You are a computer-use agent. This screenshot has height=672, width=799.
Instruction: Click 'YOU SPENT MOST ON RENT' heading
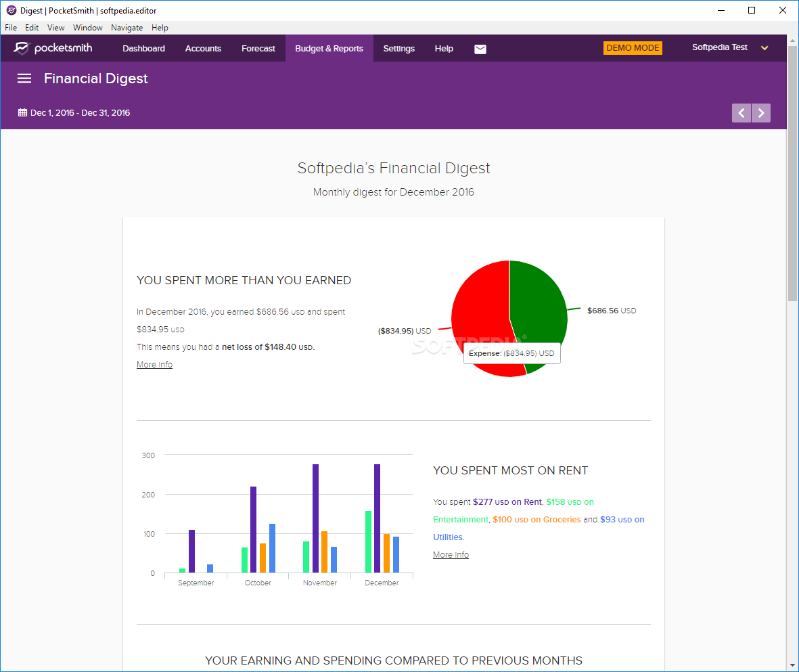point(510,470)
